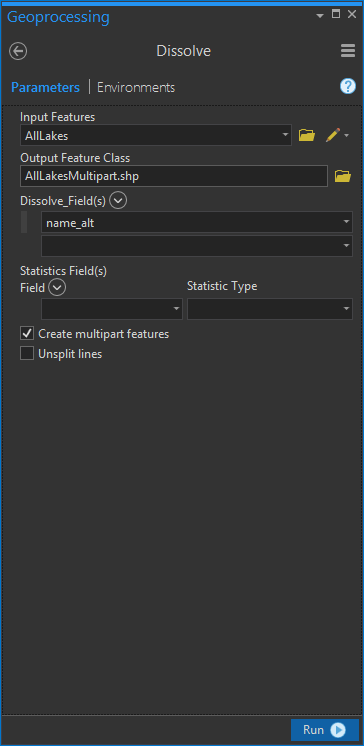This screenshot has width=364, height=746.
Task: Open the blue help question mark
Action: click(x=348, y=86)
